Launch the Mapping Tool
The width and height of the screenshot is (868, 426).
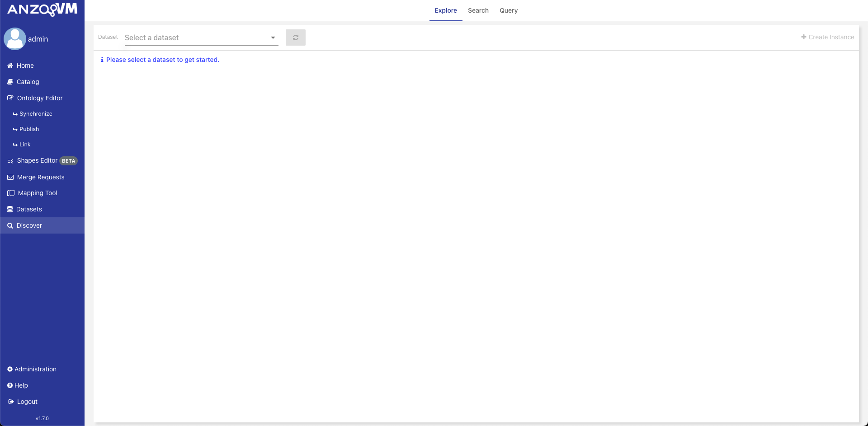pos(37,193)
